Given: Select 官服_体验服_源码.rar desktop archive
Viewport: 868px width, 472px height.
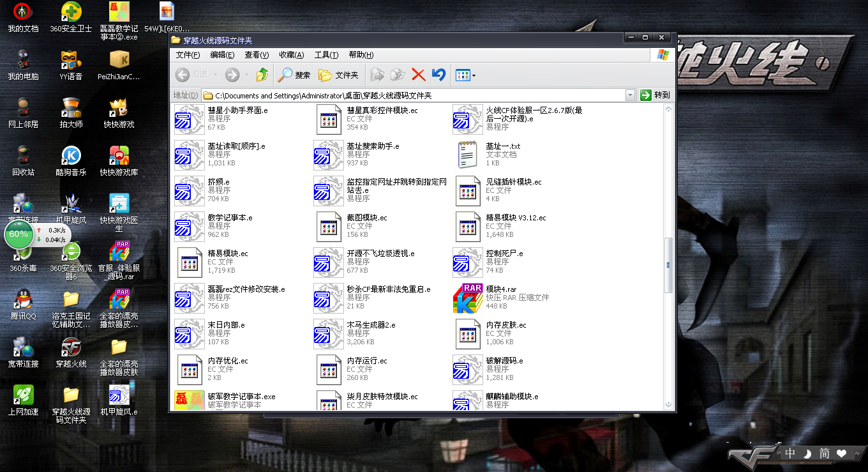Looking at the screenshot, I should tap(119, 261).
